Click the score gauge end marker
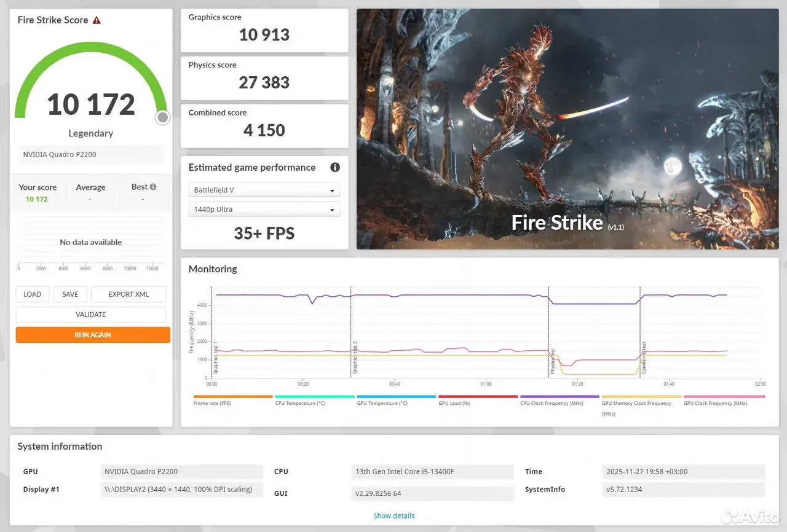This screenshot has width=787, height=532. point(162,117)
